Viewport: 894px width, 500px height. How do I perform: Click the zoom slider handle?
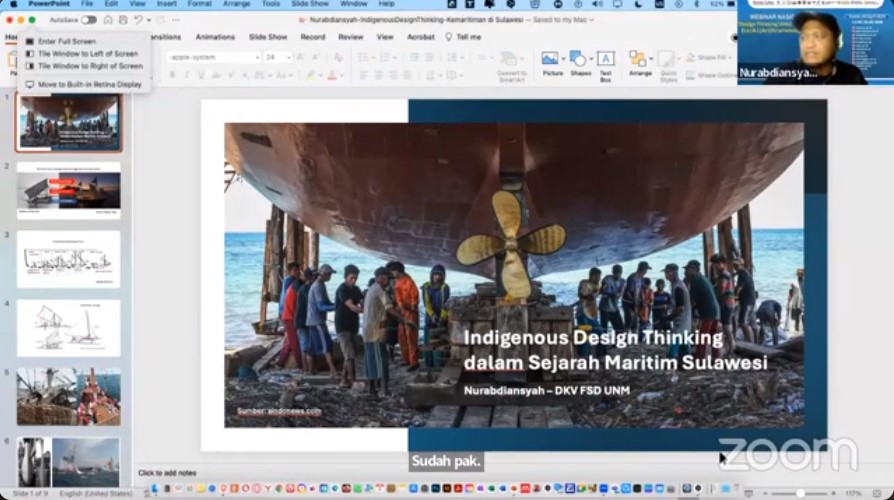(x=800, y=493)
